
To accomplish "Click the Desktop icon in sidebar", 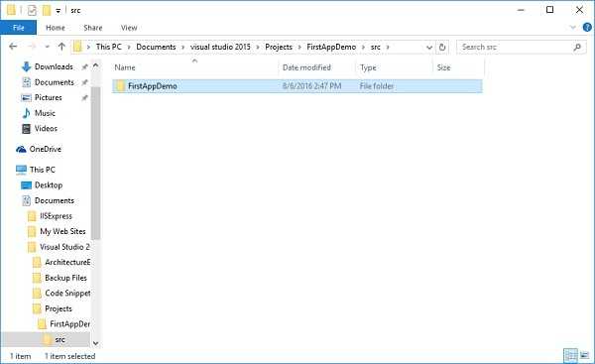I will [x=26, y=185].
